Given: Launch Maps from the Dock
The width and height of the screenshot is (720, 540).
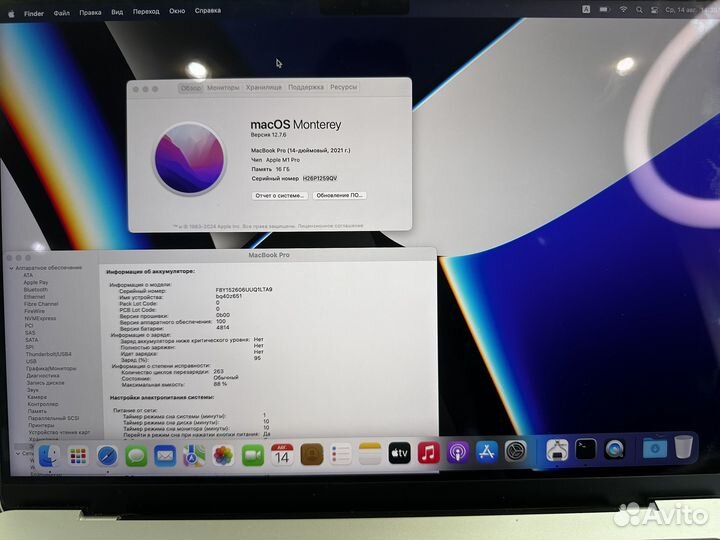Looking at the screenshot, I should (x=194, y=456).
